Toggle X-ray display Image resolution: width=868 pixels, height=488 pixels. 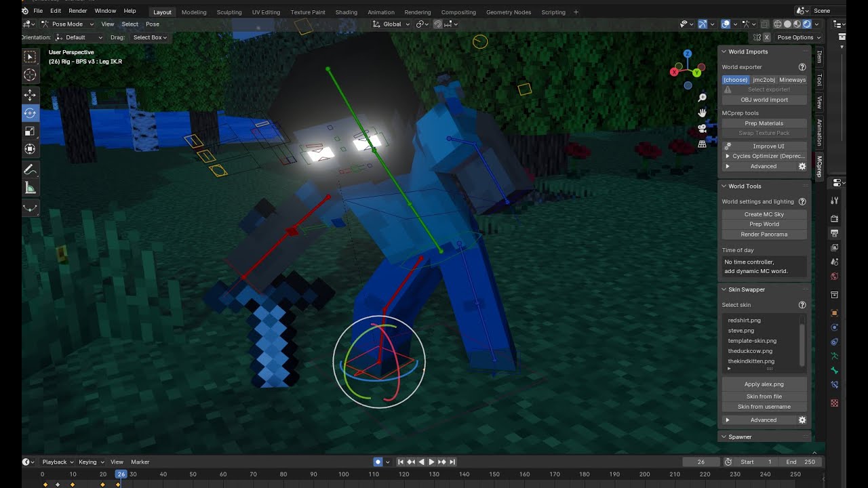(x=764, y=24)
